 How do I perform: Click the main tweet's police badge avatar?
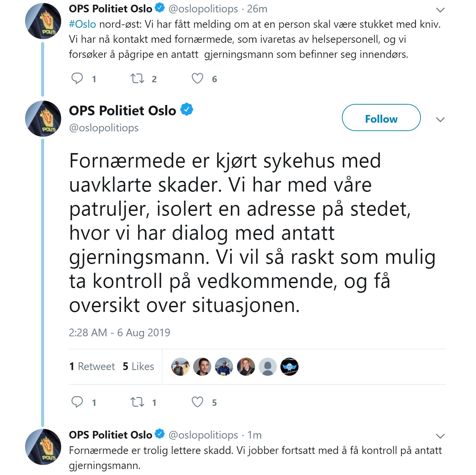43,119
